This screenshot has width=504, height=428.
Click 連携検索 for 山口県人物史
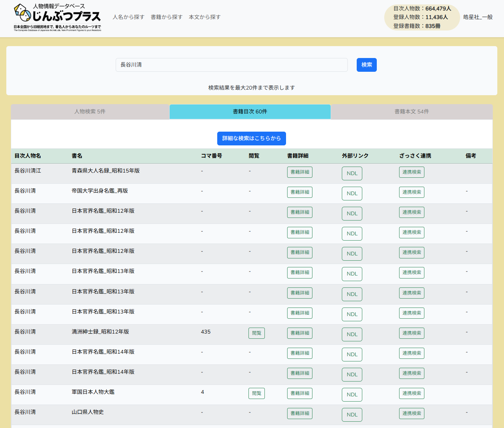point(411,413)
